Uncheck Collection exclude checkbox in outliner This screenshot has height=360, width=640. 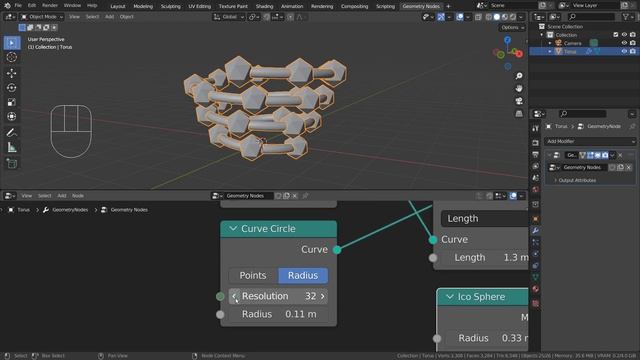pos(616,35)
